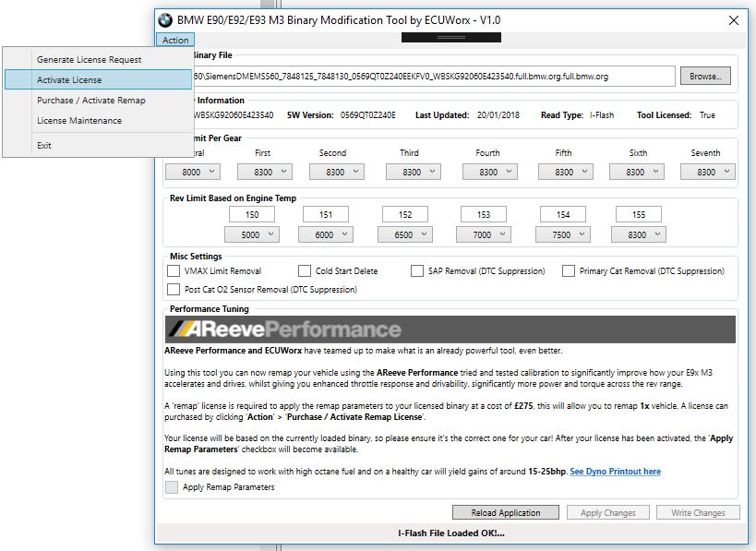756x551 pixels.
Task: Click the Browse... button
Action: (705, 77)
